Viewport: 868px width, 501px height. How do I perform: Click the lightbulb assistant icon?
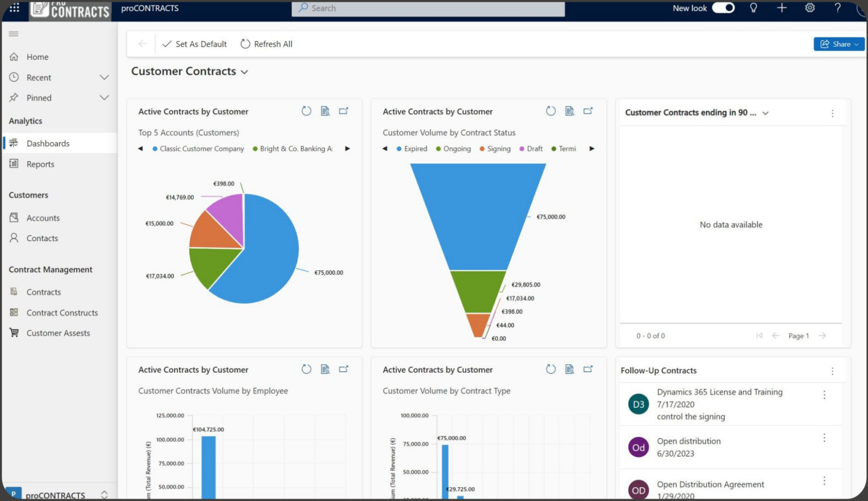click(x=753, y=8)
